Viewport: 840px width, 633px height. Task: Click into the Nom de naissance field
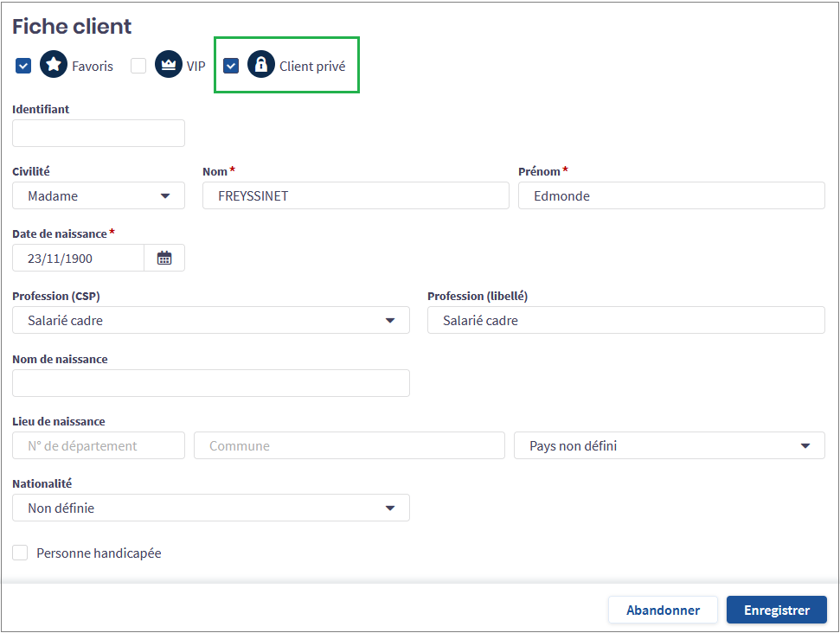[210, 383]
